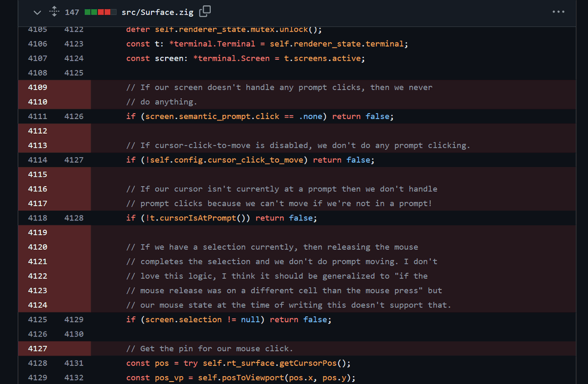Expand all hidden lines in Surface.zig
Screen dimensions: 588x384
tap(54, 12)
